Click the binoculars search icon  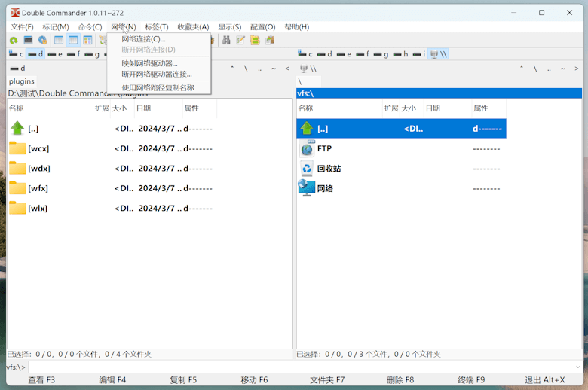226,40
